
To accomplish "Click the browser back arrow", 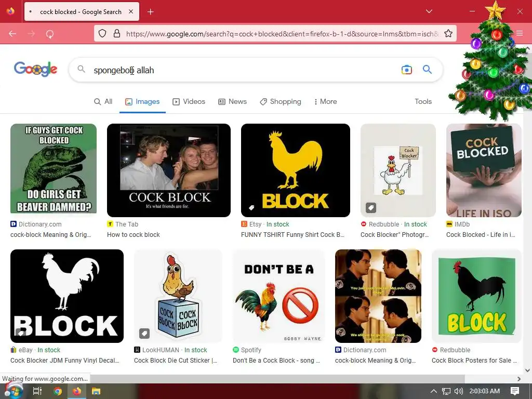I will pyautogui.click(x=12, y=34).
